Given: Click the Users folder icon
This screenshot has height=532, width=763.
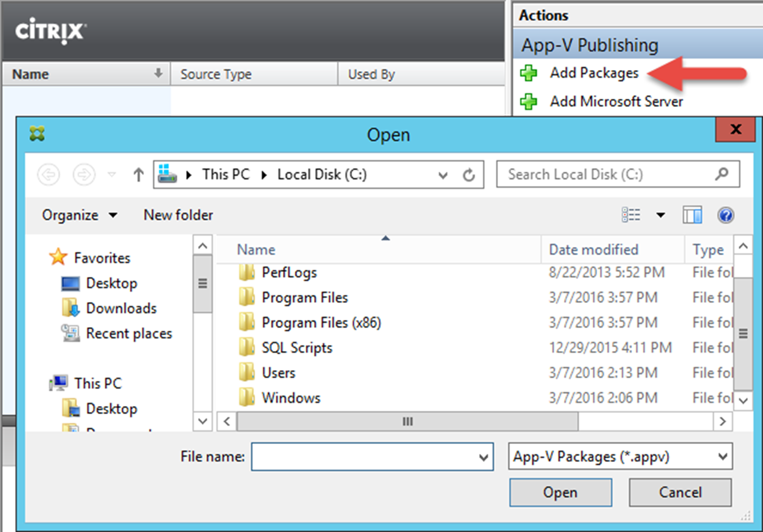Looking at the screenshot, I should coord(247,373).
